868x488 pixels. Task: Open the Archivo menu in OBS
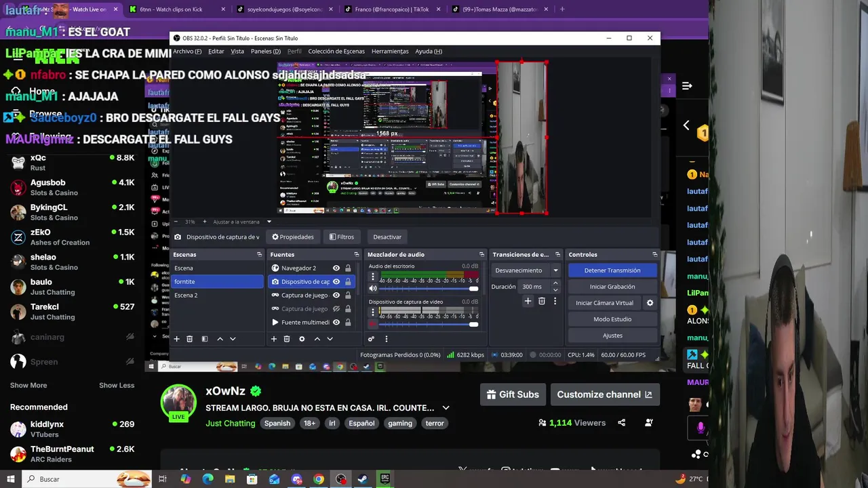[x=187, y=51]
